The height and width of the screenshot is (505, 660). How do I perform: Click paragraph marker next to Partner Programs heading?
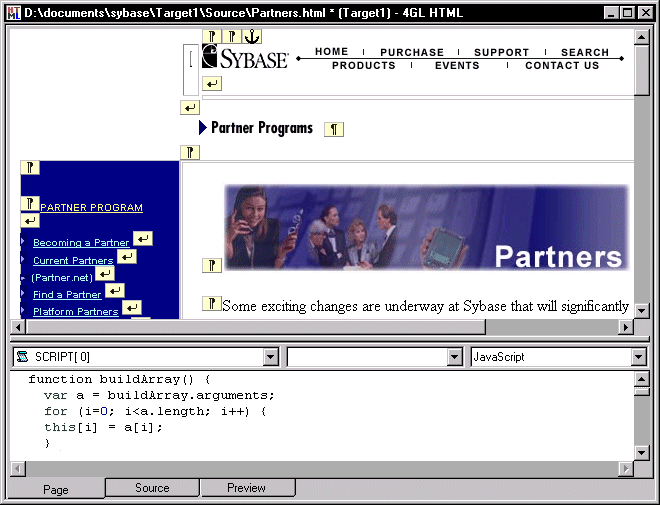pyautogui.click(x=334, y=129)
